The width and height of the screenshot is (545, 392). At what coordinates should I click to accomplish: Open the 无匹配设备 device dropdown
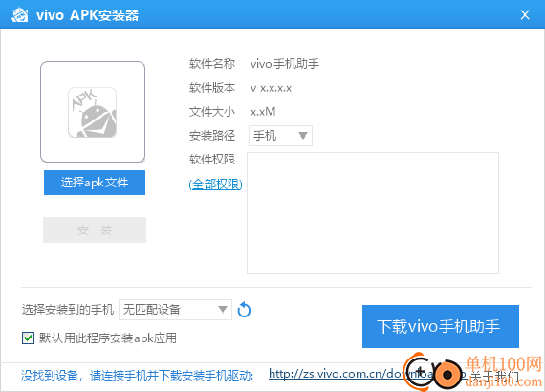tap(175, 309)
